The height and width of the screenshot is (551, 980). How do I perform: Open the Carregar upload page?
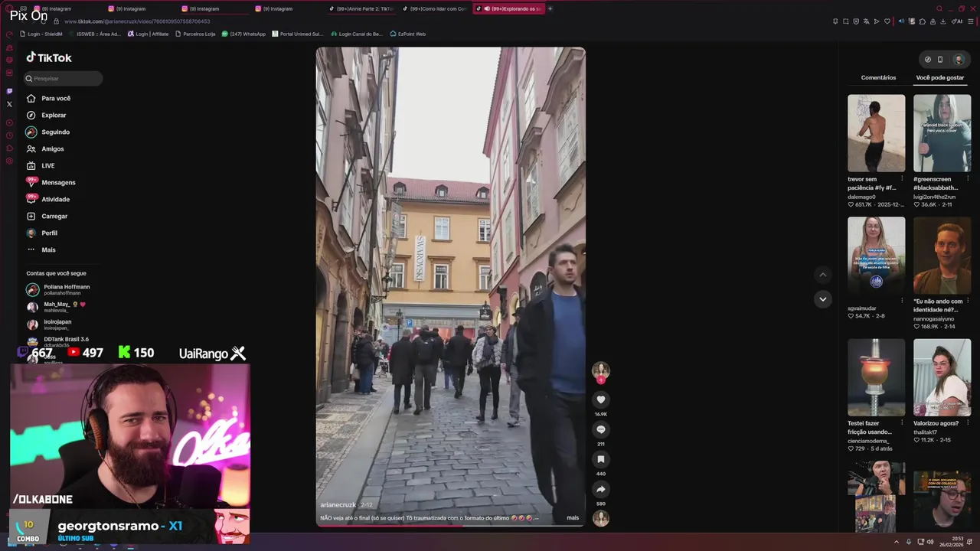[x=47, y=216]
